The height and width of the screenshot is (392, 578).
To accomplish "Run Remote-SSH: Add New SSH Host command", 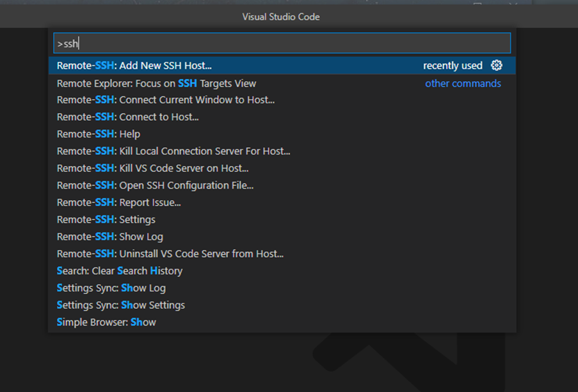I will pos(282,66).
